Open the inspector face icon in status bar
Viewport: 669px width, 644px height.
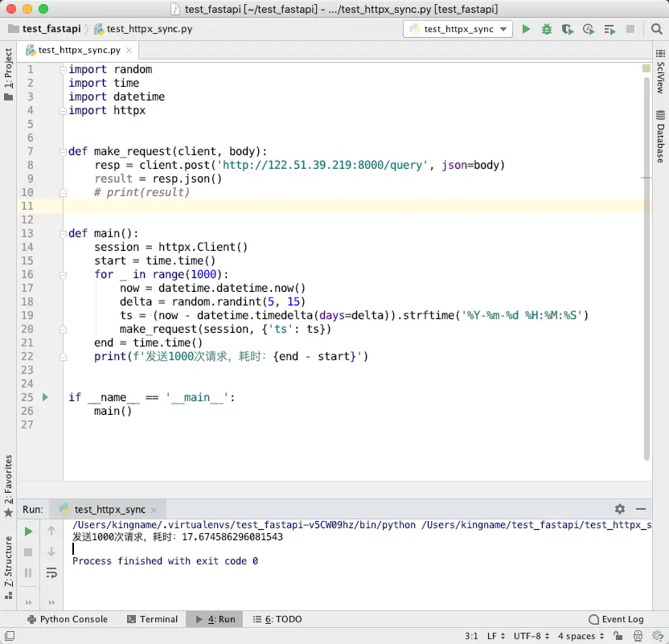638,636
